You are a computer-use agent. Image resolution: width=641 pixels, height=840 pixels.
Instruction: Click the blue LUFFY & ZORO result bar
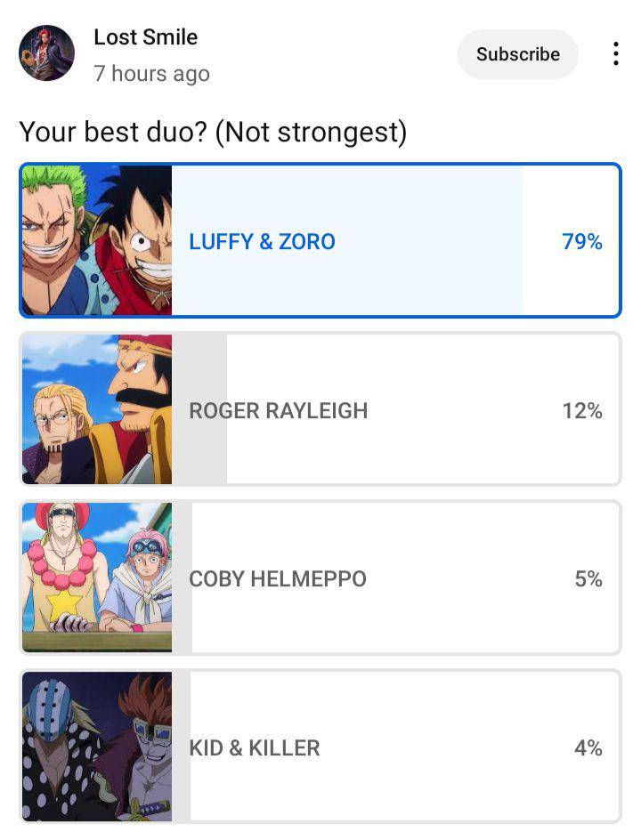coord(346,240)
